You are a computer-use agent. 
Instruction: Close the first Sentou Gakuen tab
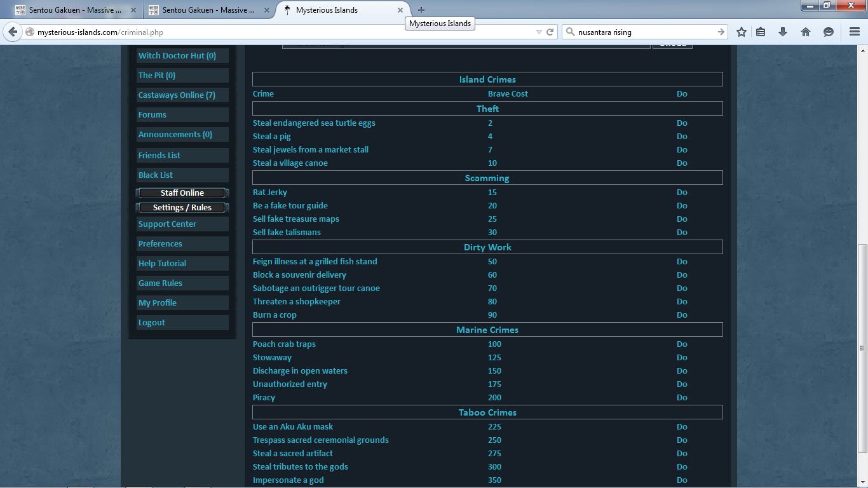(x=133, y=10)
